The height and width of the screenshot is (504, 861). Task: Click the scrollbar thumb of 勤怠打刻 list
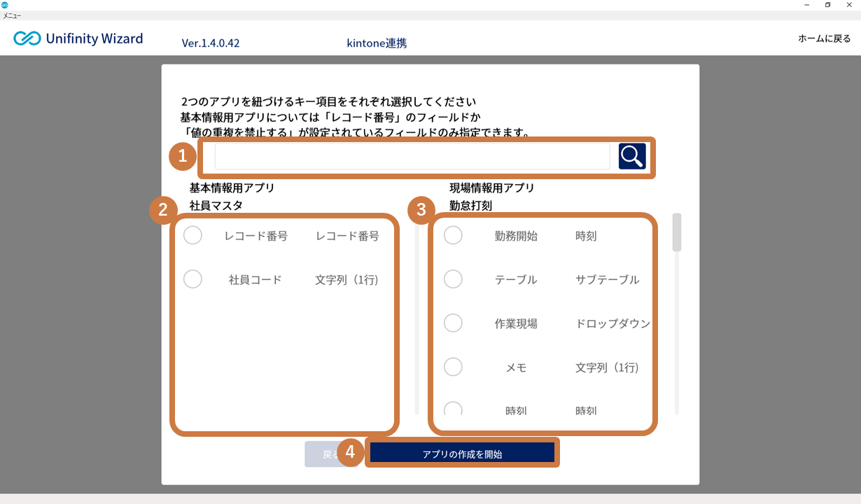click(x=676, y=232)
